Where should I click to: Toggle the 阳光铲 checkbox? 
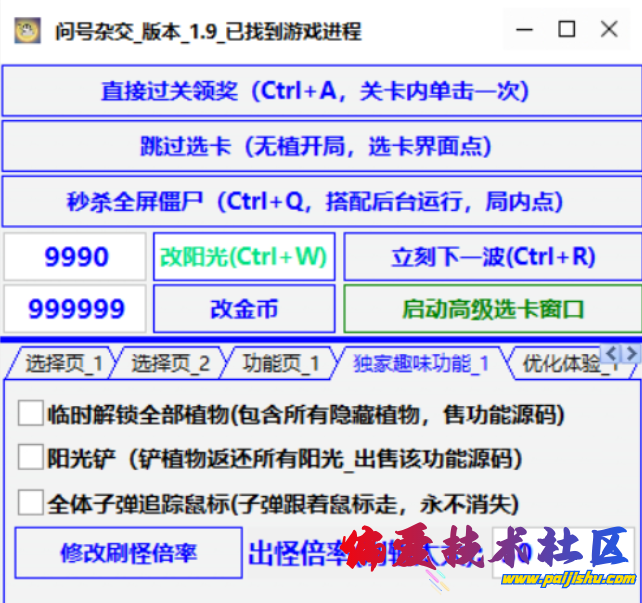[31, 458]
